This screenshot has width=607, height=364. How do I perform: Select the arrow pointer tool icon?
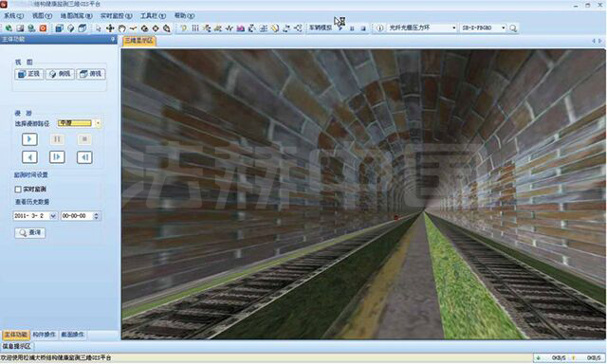99,28
